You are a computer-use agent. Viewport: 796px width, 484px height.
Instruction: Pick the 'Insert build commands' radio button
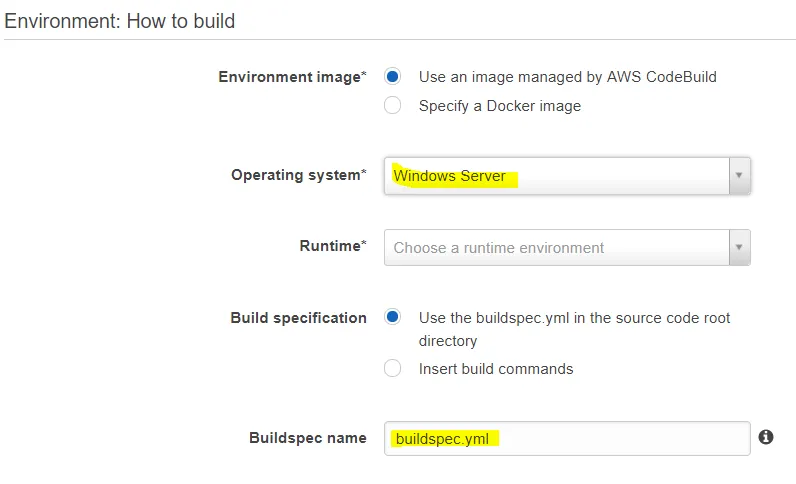(x=393, y=369)
